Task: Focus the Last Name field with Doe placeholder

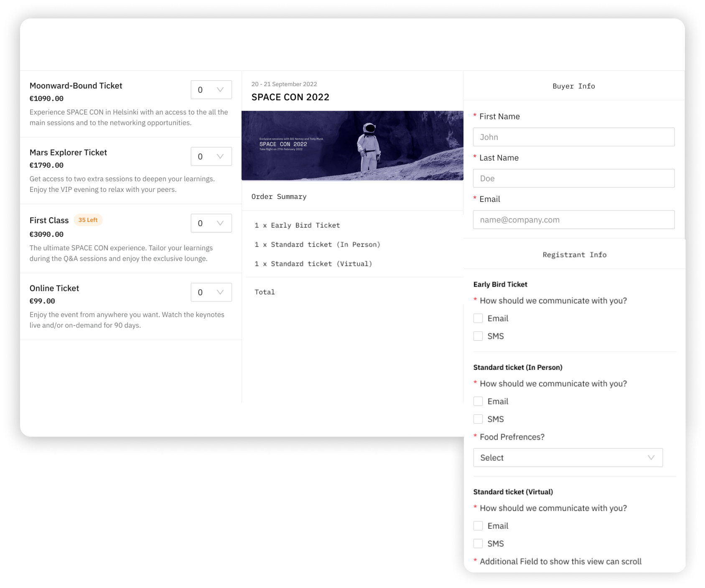Action: point(574,178)
